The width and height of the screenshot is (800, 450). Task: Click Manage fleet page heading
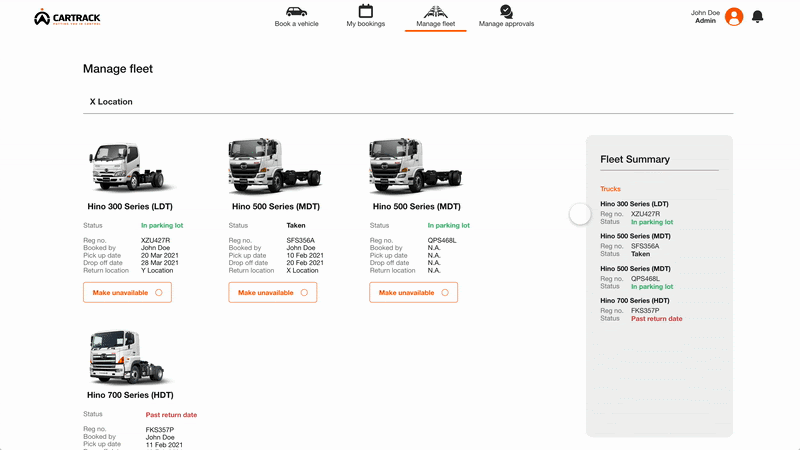pos(118,69)
